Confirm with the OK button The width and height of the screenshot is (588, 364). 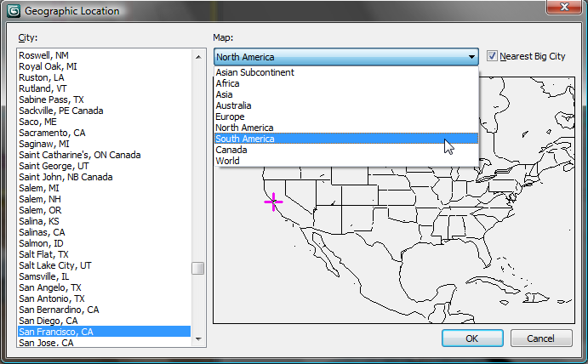point(472,338)
